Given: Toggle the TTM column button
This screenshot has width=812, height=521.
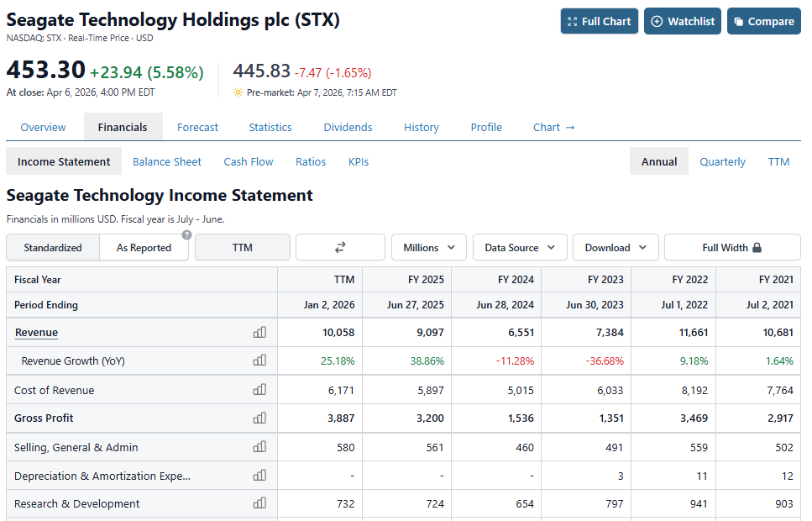Looking at the screenshot, I should (x=243, y=247).
